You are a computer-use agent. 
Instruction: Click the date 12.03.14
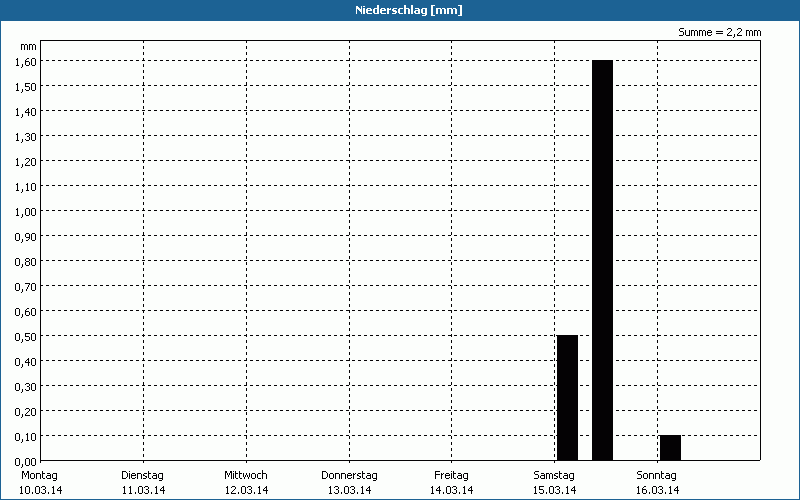[246, 491]
